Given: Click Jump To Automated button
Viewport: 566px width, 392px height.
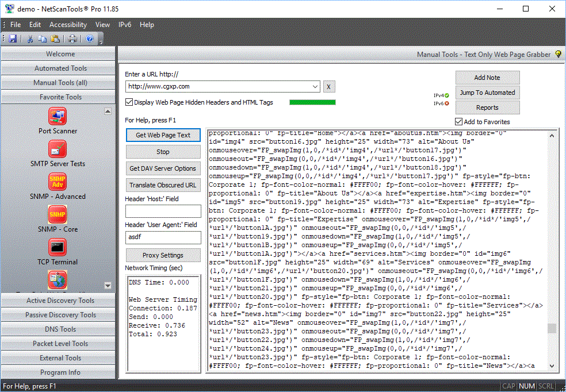Looking at the screenshot, I should coord(487,93).
